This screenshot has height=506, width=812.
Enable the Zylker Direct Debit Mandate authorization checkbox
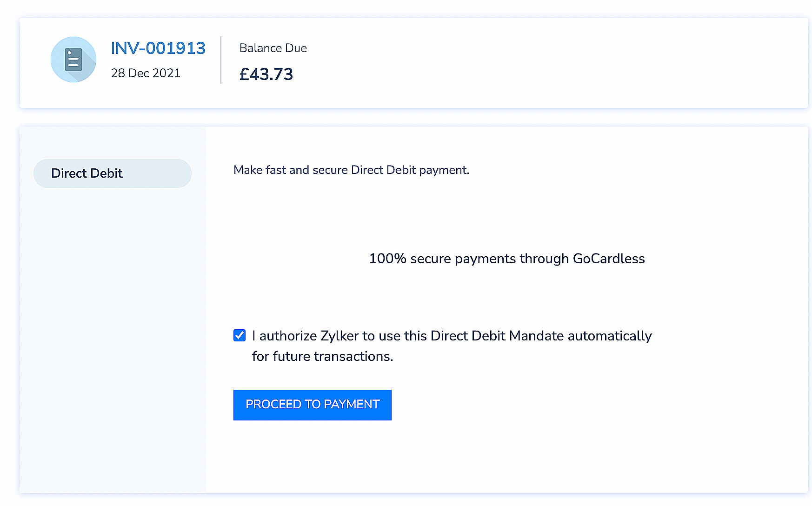(239, 335)
